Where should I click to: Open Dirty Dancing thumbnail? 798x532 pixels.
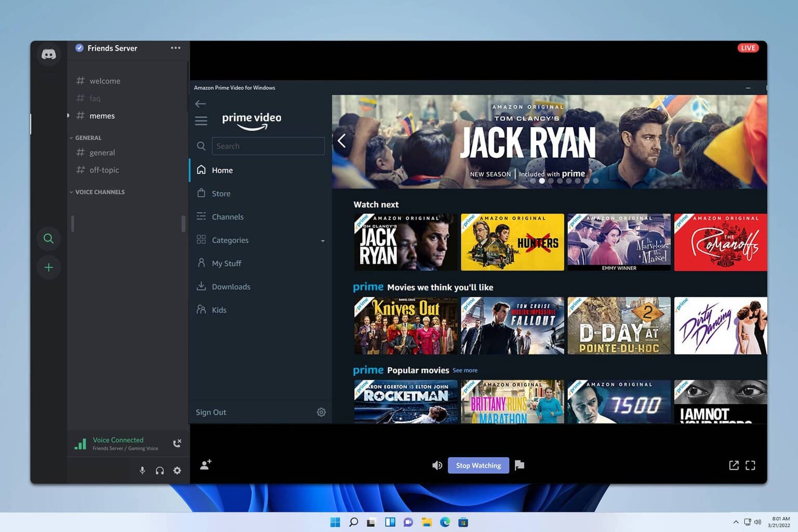click(x=721, y=326)
